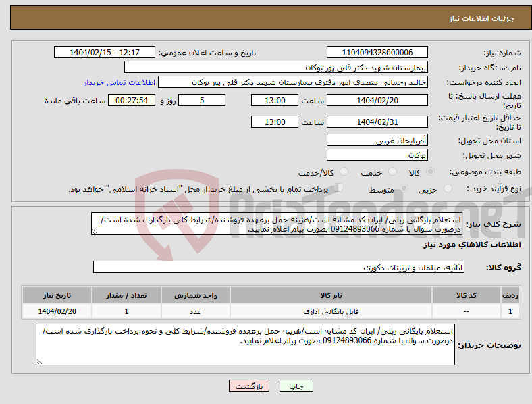Click the unit cell عدد
Image resolution: width=532 pixels, height=404 pixels.
[x=195, y=311]
